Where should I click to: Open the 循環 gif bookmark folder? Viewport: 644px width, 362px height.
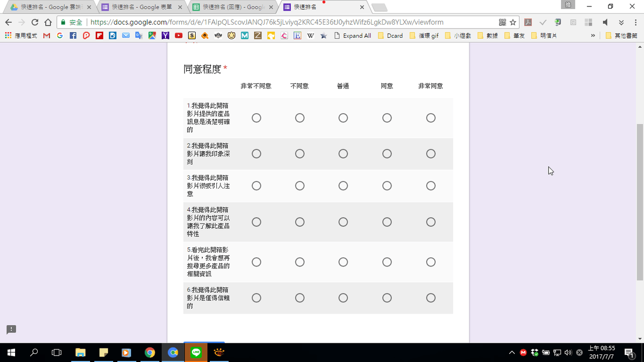[x=424, y=36]
